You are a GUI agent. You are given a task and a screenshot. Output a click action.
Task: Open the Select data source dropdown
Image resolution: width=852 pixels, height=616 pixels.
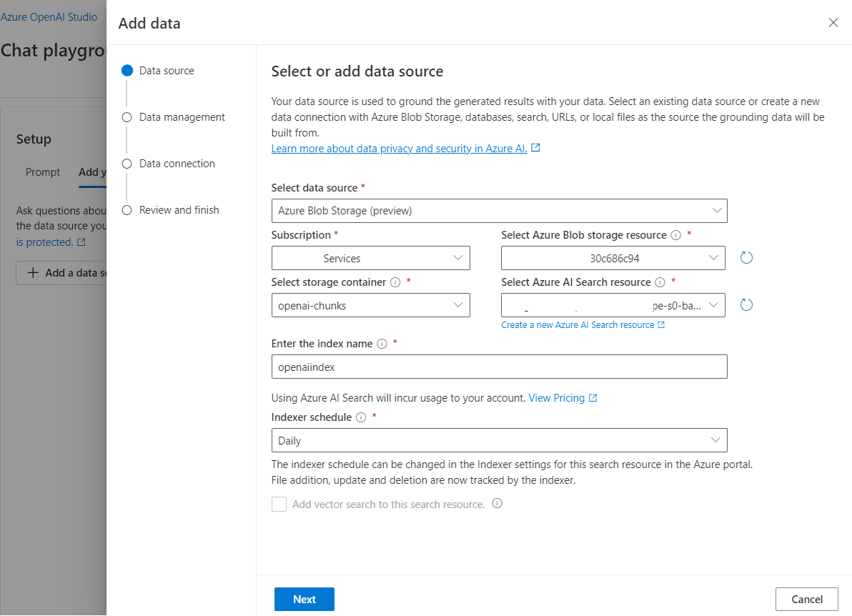(500, 211)
